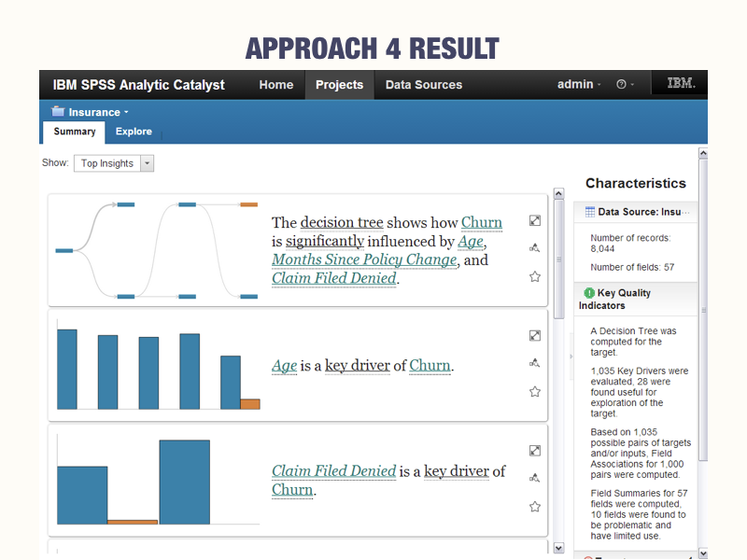Viewport: 747px width, 560px height.
Task: Open the Churn link in decision tree text
Action: pyautogui.click(x=482, y=222)
